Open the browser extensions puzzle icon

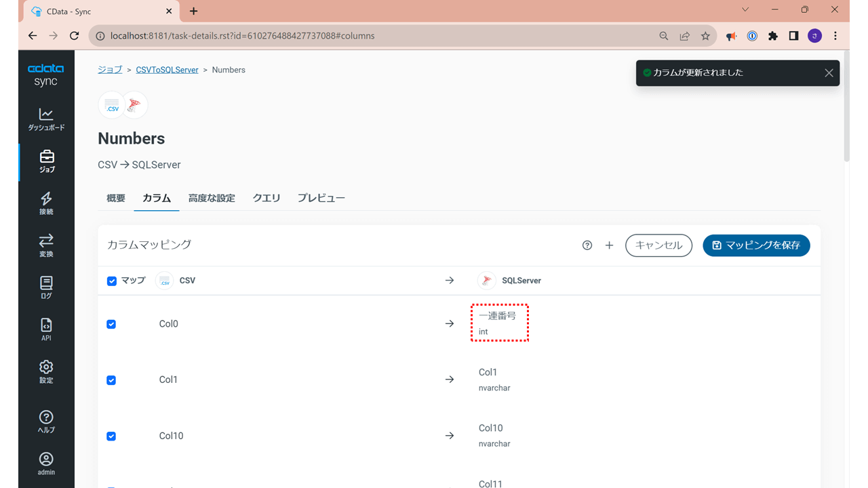tap(773, 36)
